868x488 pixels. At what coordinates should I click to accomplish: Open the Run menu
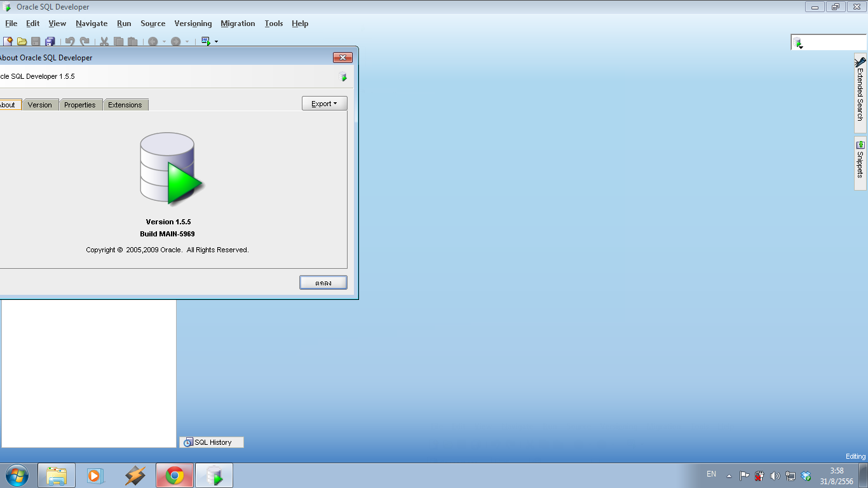[x=124, y=24]
